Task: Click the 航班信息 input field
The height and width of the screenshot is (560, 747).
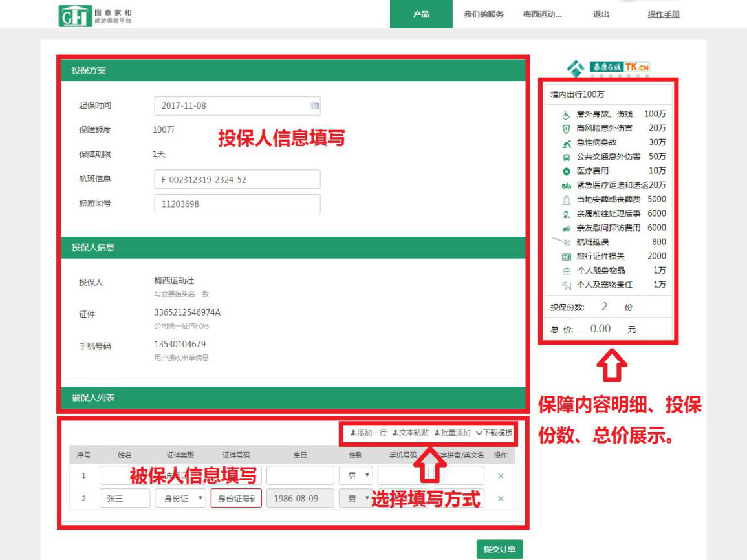Action: [x=237, y=180]
